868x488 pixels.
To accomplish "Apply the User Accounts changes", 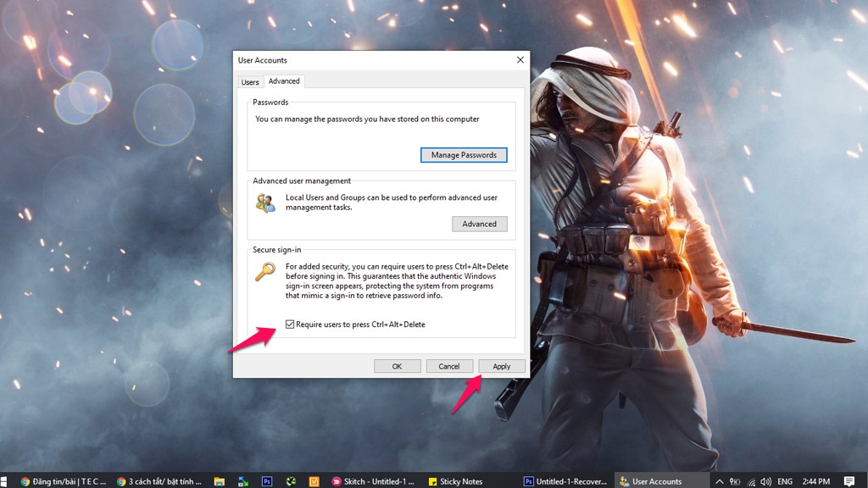I will (502, 366).
